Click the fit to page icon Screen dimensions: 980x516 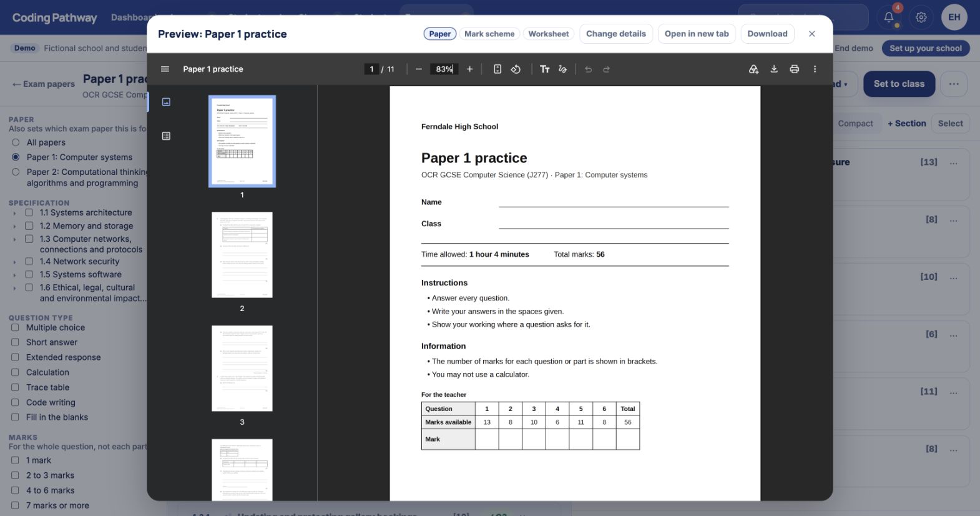497,69
